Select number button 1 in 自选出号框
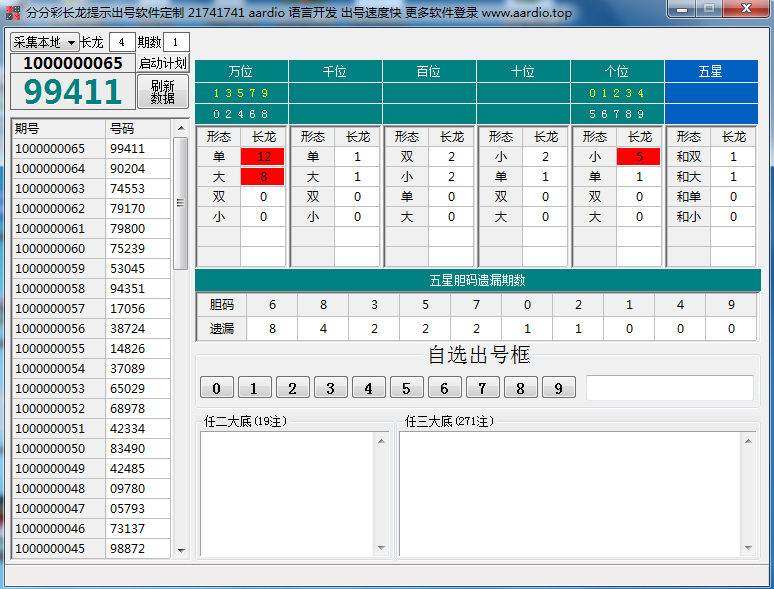The image size is (774, 589). 255,388
